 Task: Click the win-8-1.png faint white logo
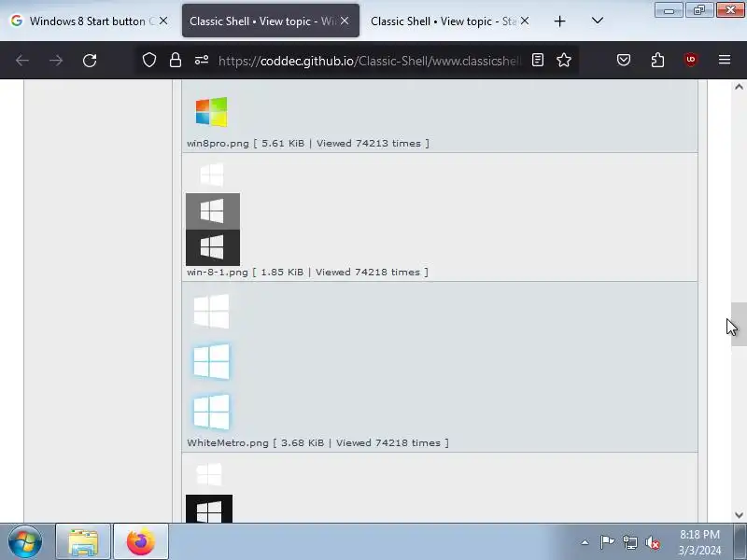pos(212,175)
